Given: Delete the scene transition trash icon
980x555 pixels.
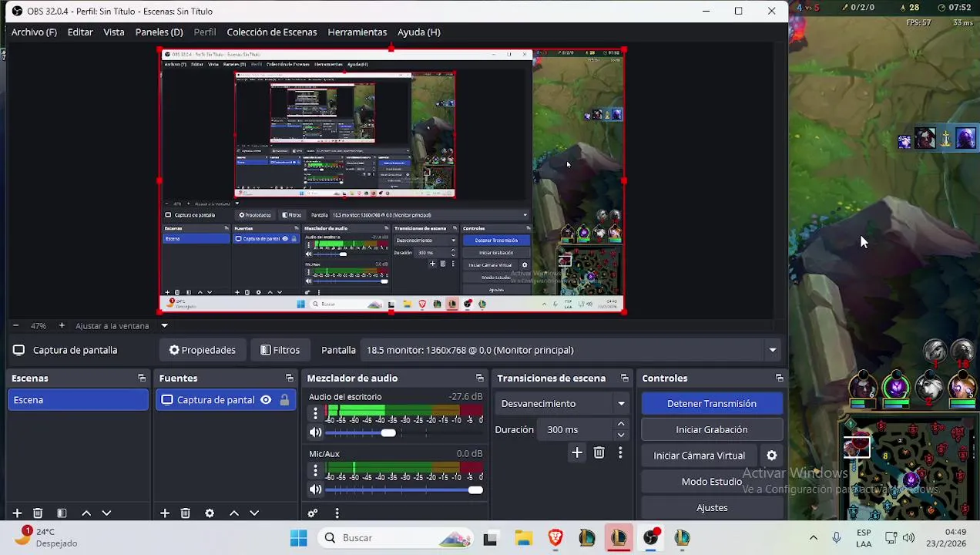Looking at the screenshot, I should pos(599,453).
